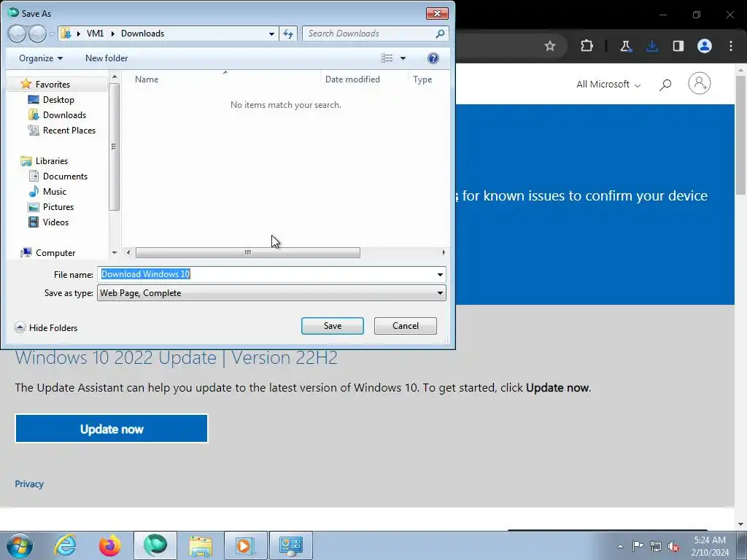Open the Windows Start button

click(20, 545)
